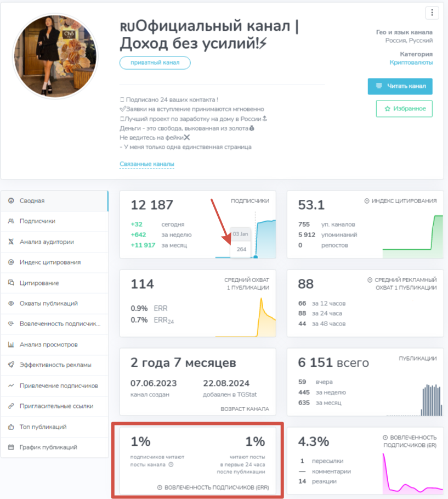Click the TGStat added date 22.08.2024
The height and width of the screenshot is (499, 448).
[226, 383]
